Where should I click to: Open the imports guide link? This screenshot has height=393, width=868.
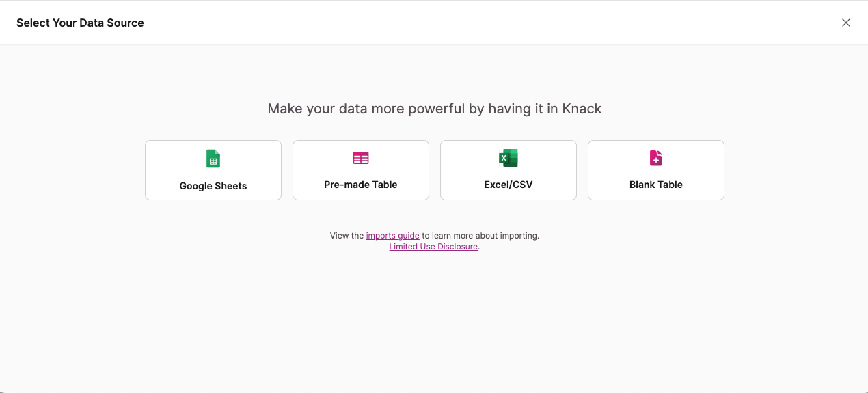[392, 236]
